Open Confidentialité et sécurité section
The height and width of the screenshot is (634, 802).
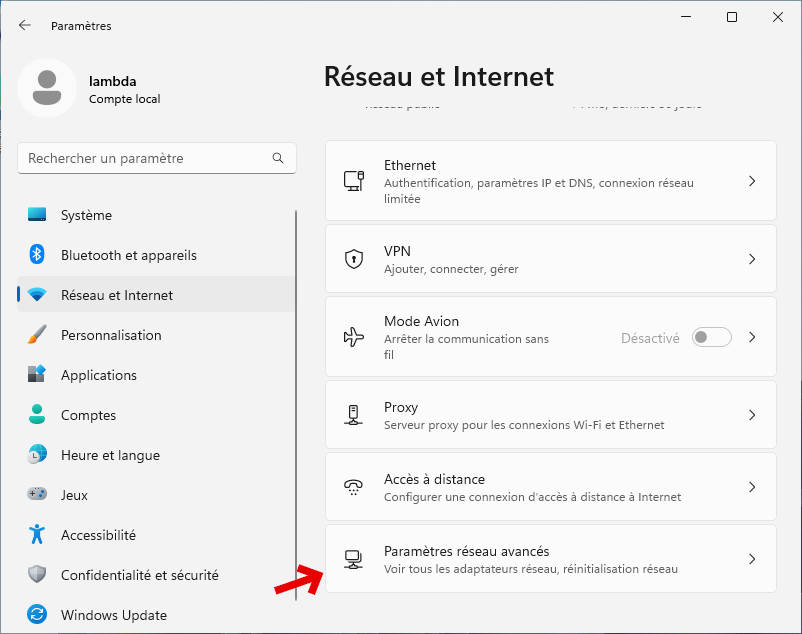click(x=139, y=575)
